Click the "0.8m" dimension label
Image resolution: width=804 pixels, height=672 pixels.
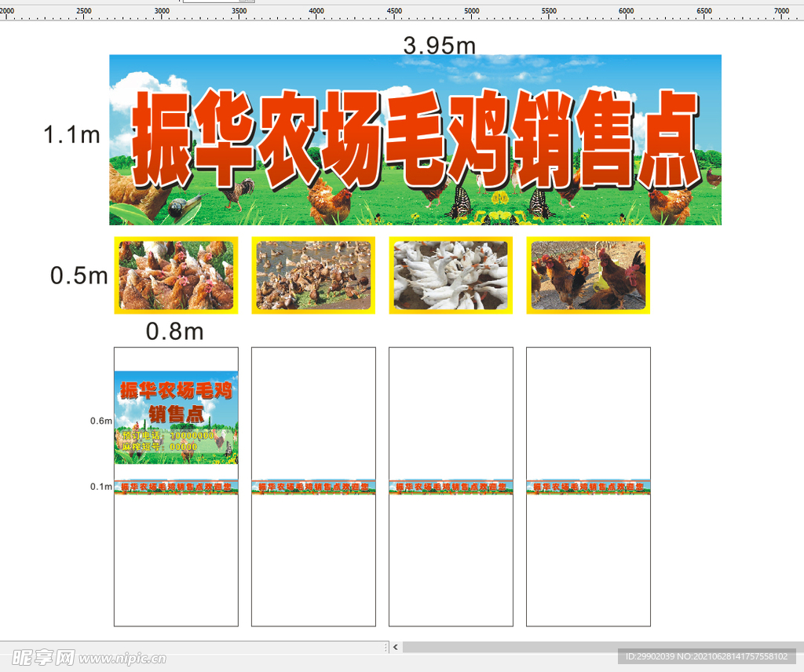point(175,331)
